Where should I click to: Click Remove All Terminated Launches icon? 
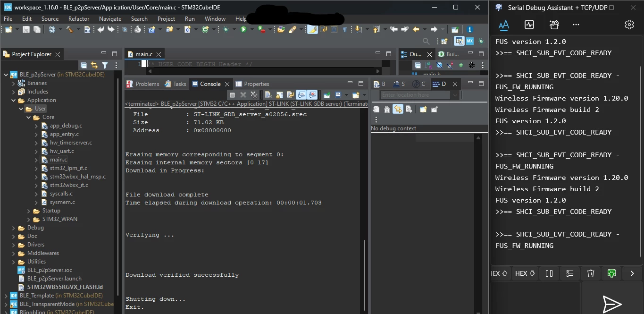point(254,95)
